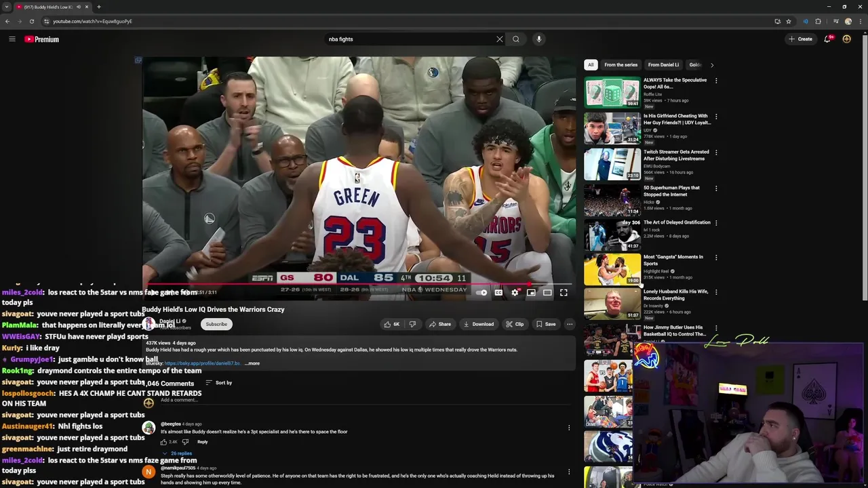Seek using the red video progress bar
The height and width of the screenshot is (488, 868).
(359, 285)
